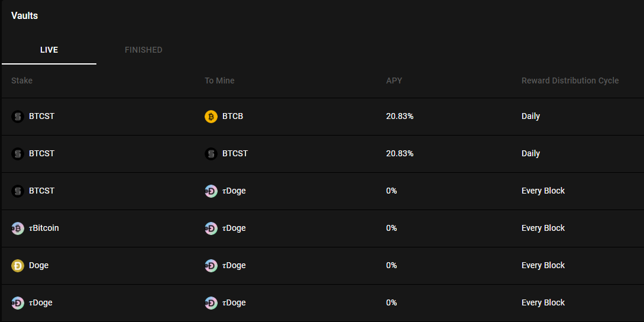Select the LIVE tab
Viewport: 644px width, 322px height.
point(49,50)
